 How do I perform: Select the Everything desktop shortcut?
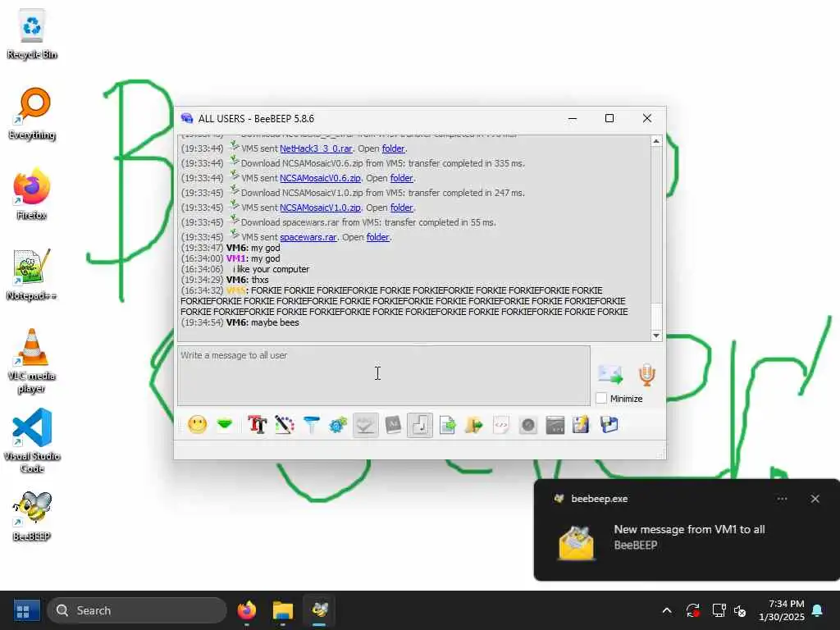(x=32, y=113)
